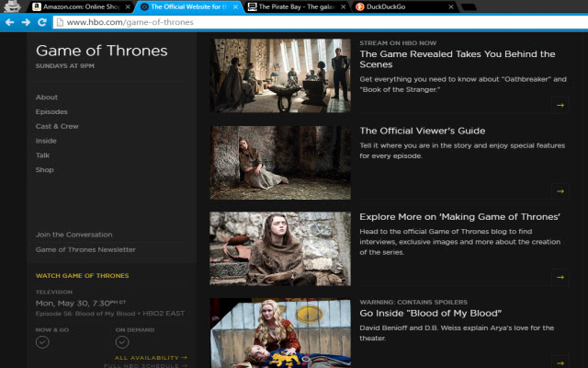The width and height of the screenshot is (588, 368).
Task: Click the Mon, May 30, 7:30 airing time
Action: (81, 303)
